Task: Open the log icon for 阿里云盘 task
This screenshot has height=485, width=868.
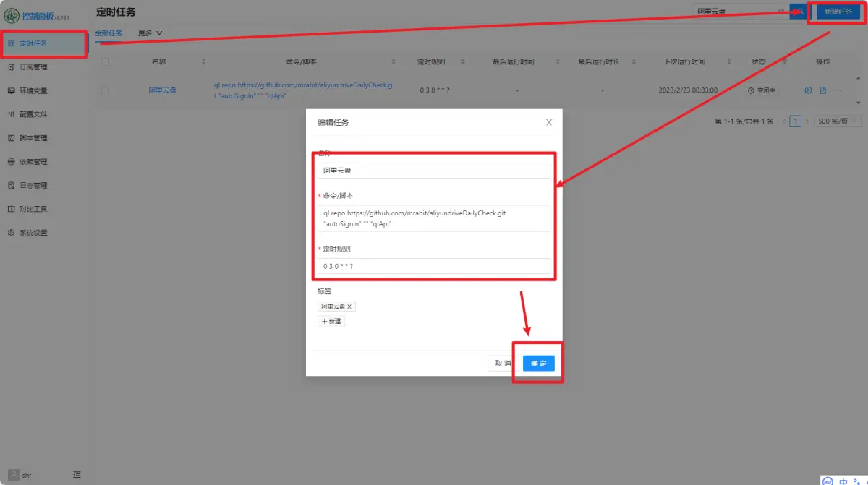Action: 823,90
